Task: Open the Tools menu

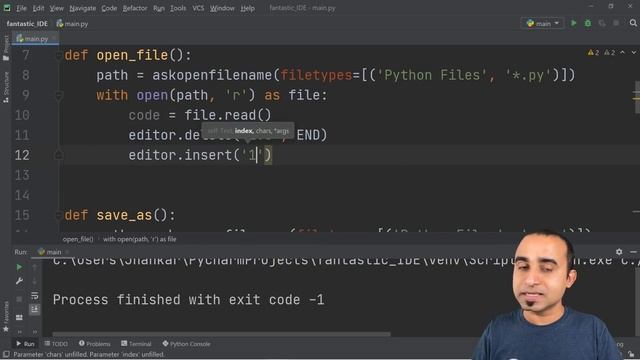Action: click(x=178, y=8)
